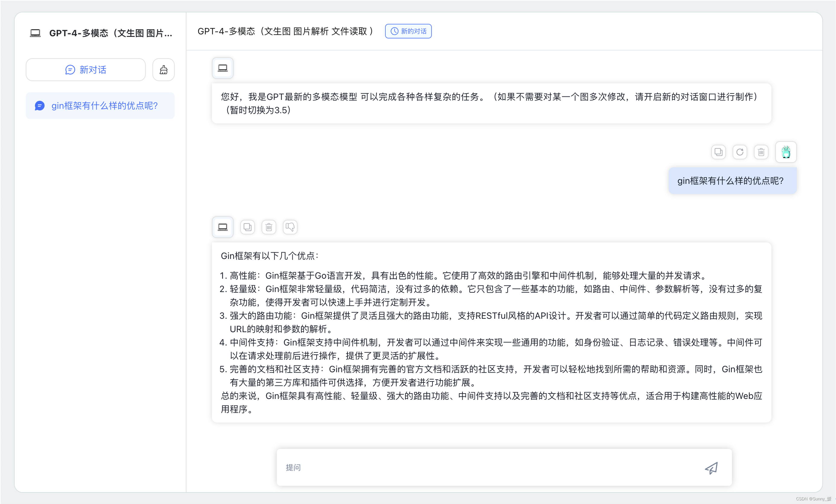
Task: Click the send paper-plane icon
Action: point(711,468)
